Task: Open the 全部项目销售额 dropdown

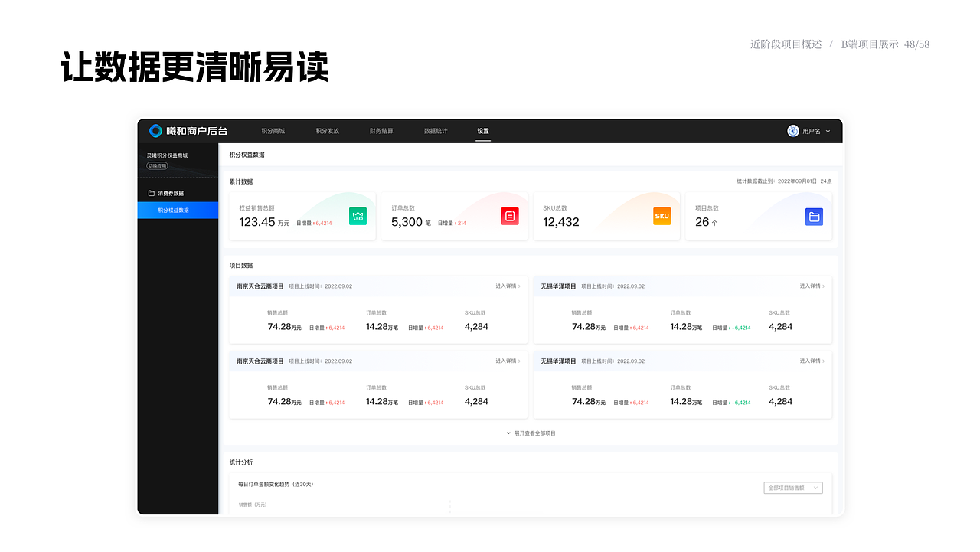Action: 792,488
